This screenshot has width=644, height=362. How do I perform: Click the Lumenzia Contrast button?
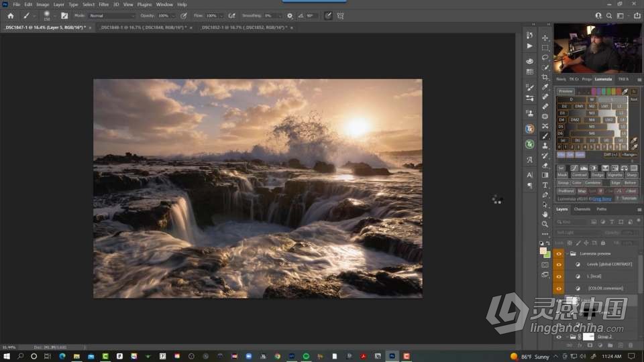(x=579, y=175)
